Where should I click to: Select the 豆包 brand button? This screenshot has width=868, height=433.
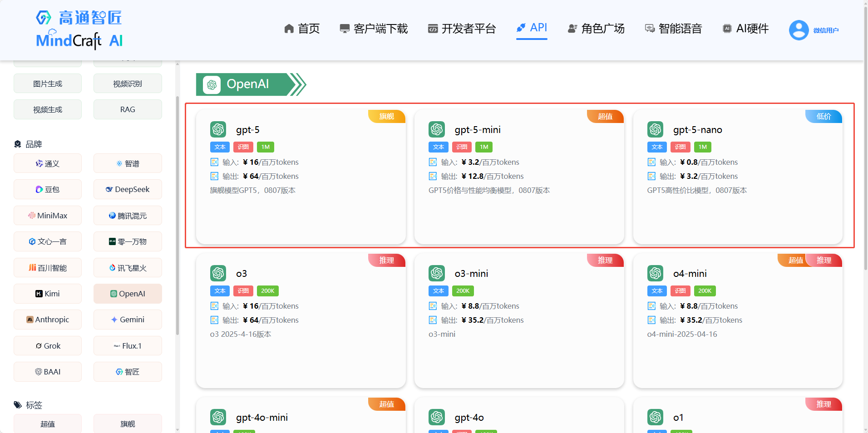[48, 189]
